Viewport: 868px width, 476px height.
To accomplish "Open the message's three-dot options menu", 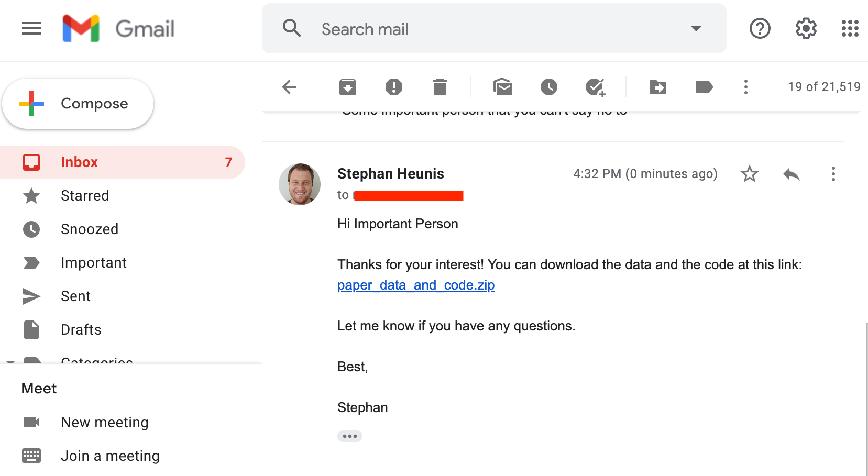I will pyautogui.click(x=833, y=174).
